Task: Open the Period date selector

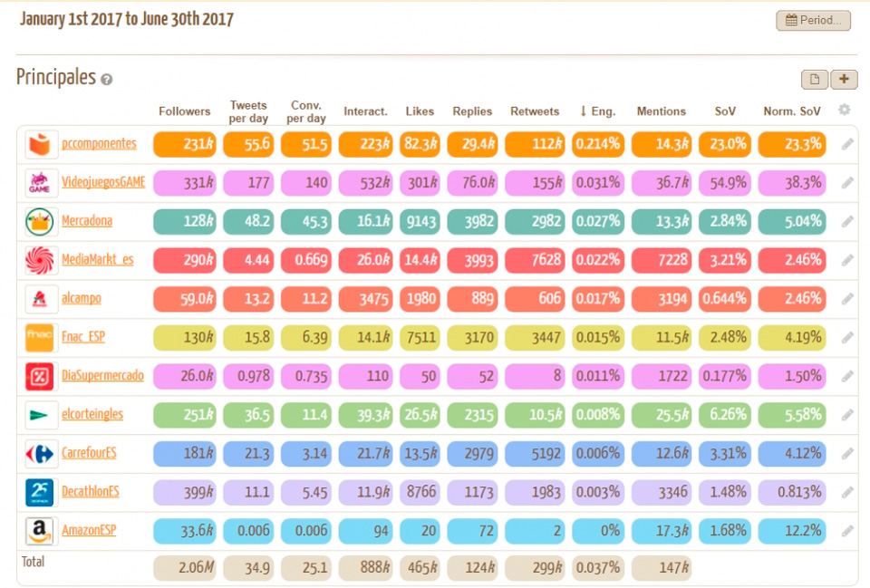Action: [813, 20]
